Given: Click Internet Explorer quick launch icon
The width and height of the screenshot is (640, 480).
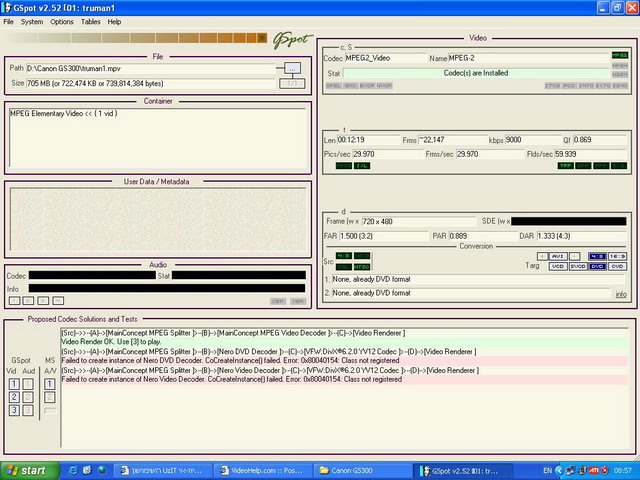Looking at the screenshot, I should tap(73, 471).
